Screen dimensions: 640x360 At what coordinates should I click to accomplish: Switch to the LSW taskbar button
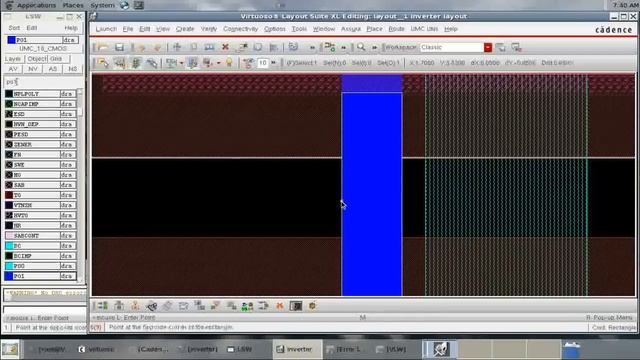click(x=240, y=349)
